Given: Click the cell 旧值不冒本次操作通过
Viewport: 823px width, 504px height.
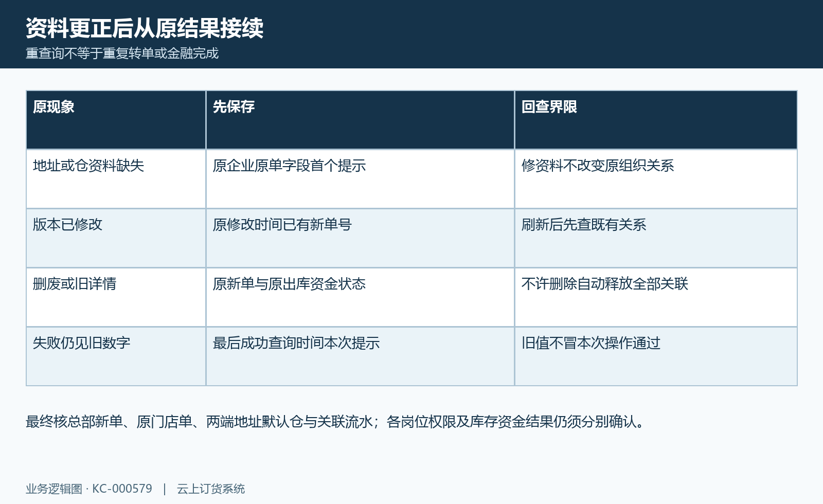Looking at the screenshot, I should [656, 356].
